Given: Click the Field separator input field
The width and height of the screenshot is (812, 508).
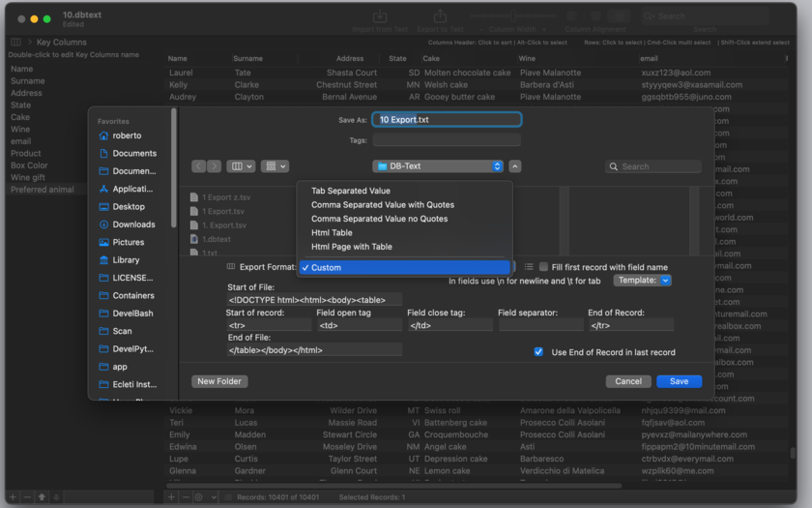Looking at the screenshot, I should (x=540, y=325).
